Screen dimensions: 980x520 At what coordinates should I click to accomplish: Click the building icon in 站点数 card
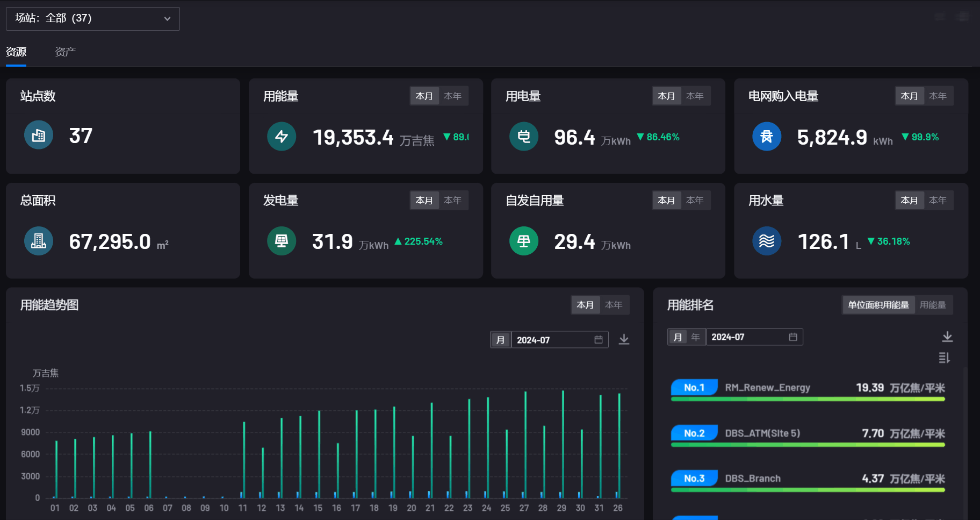click(x=39, y=135)
